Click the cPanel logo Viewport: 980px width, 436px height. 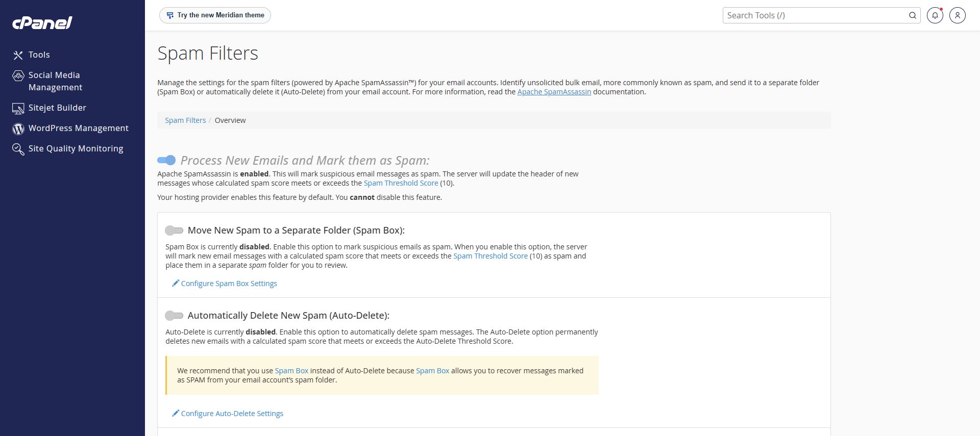42,23
